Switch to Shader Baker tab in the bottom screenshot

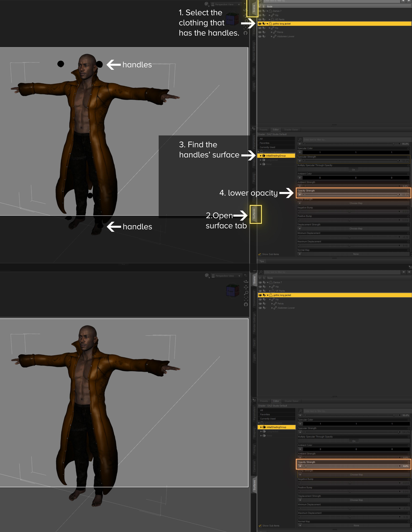[291, 401]
